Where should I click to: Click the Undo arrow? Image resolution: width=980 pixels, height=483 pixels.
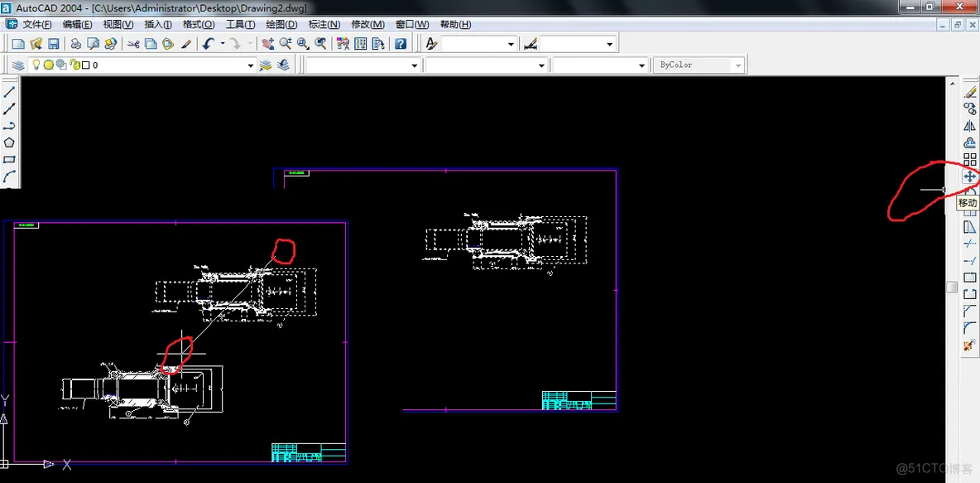[x=208, y=44]
